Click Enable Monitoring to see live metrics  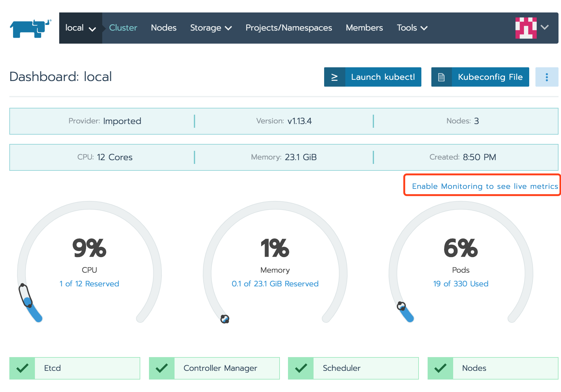(x=485, y=186)
